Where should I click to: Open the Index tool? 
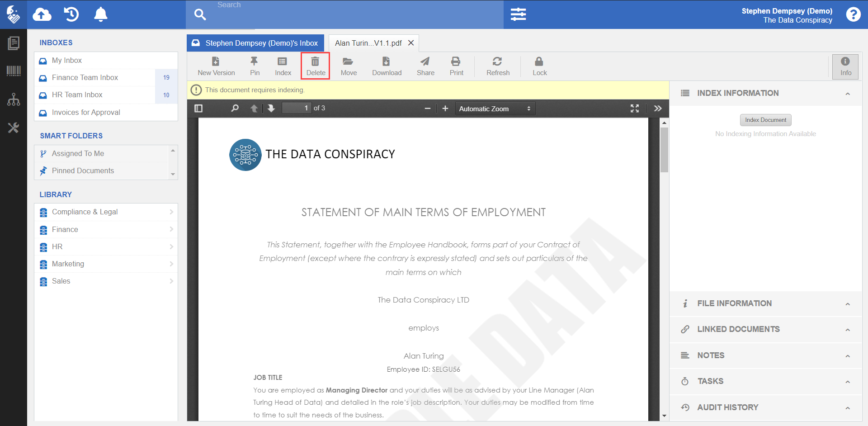pos(283,66)
